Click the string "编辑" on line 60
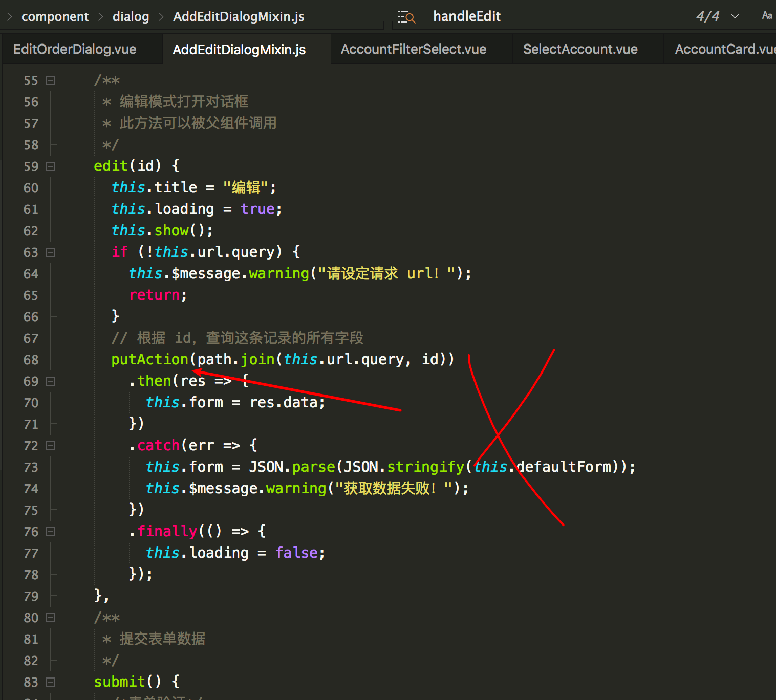 click(246, 187)
